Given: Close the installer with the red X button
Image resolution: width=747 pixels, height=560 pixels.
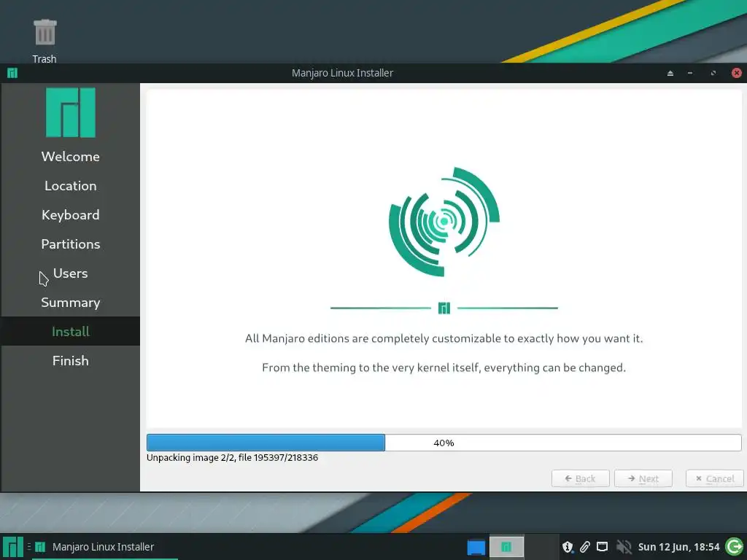Looking at the screenshot, I should (x=737, y=73).
